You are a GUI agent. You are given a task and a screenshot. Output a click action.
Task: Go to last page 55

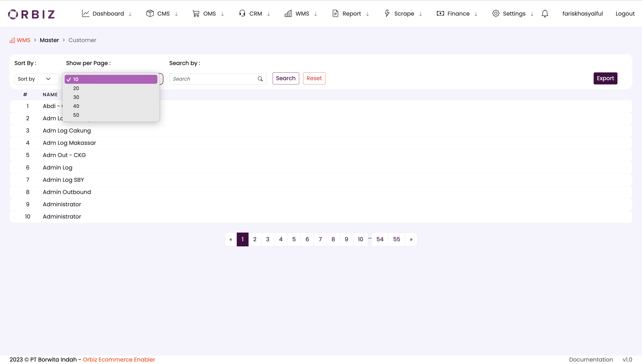397,239
